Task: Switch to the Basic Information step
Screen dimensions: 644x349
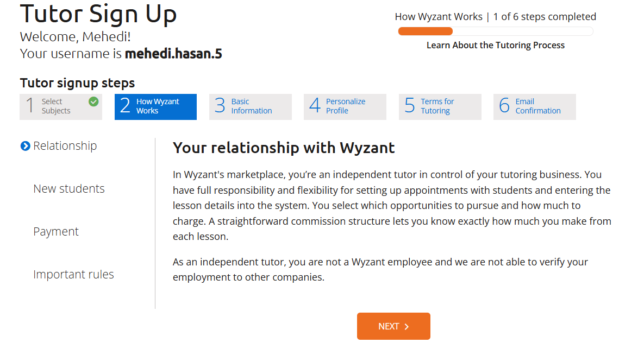Action: click(250, 106)
